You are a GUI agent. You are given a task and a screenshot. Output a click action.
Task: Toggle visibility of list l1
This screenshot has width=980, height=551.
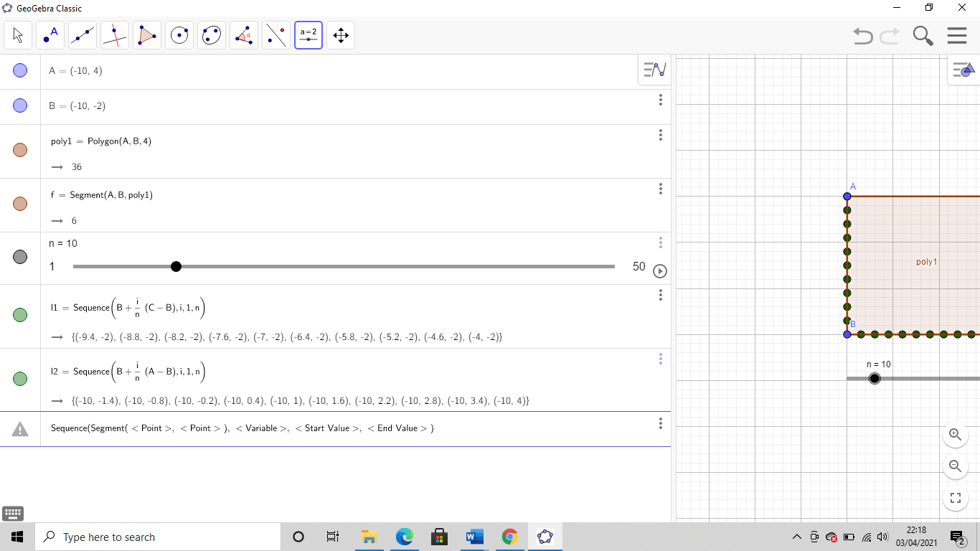(x=20, y=314)
